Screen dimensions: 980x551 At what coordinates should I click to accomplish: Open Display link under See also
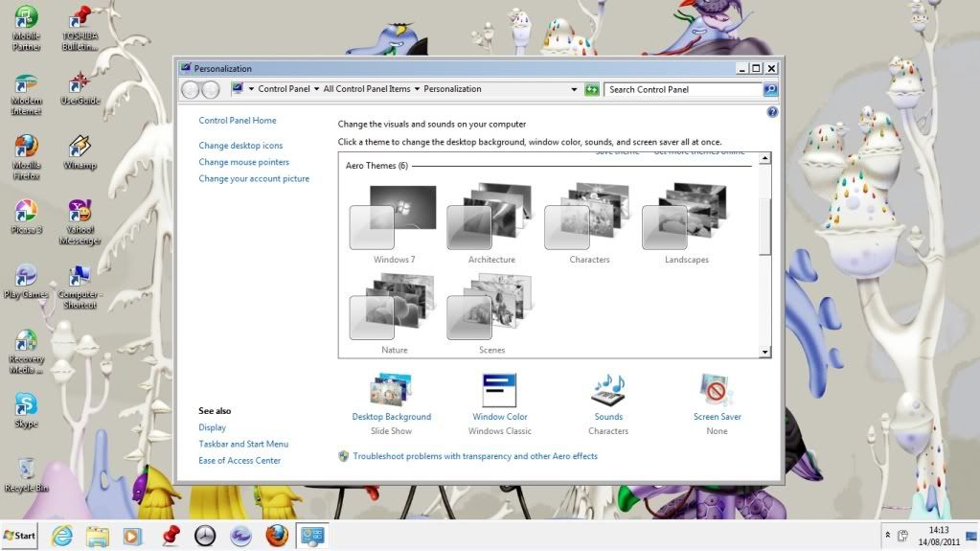[213, 427]
